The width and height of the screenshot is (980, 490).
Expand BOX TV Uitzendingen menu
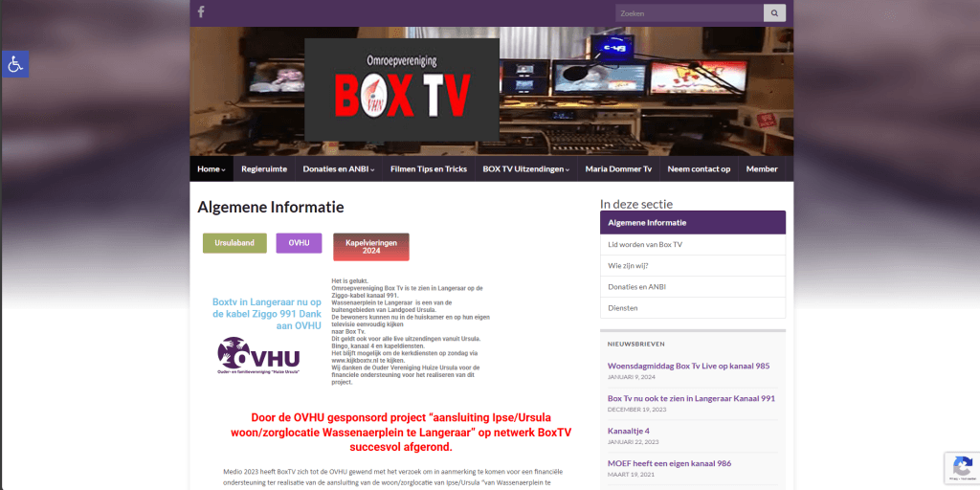525,169
